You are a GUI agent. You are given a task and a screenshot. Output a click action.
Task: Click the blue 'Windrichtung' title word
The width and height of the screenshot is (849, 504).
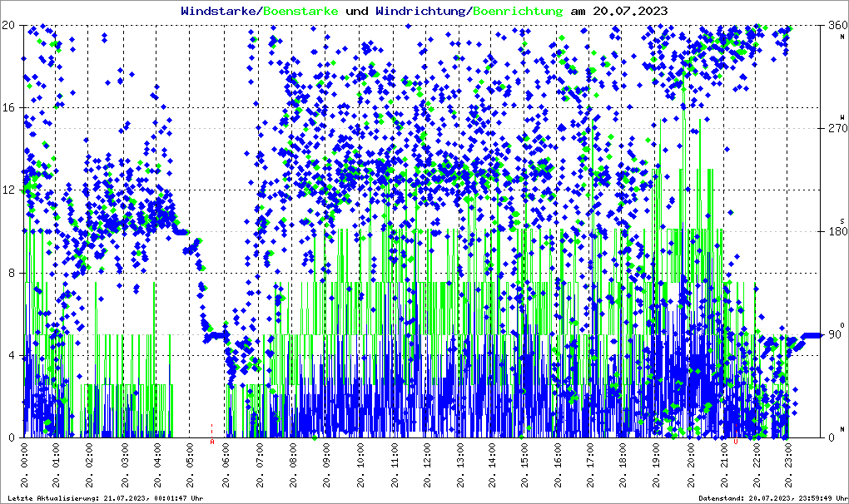click(421, 11)
